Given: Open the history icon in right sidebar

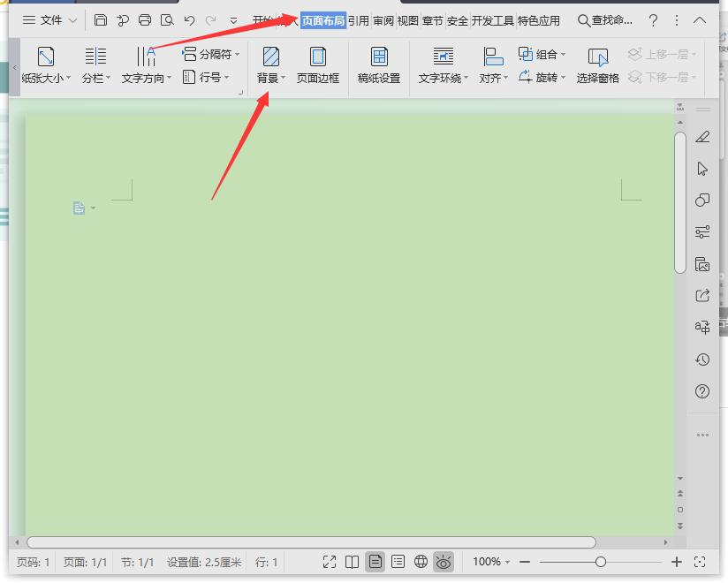Looking at the screenshot, I should pyautogui.click(x=702, y=360).
